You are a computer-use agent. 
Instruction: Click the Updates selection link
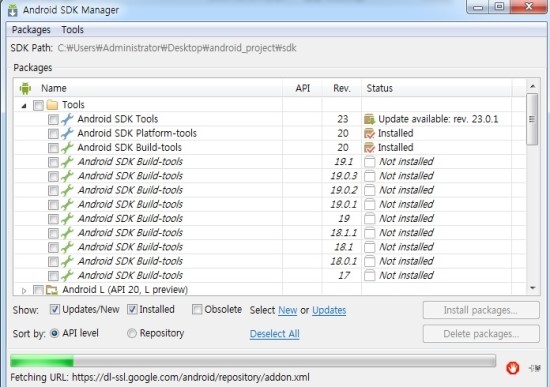(329, 310)
